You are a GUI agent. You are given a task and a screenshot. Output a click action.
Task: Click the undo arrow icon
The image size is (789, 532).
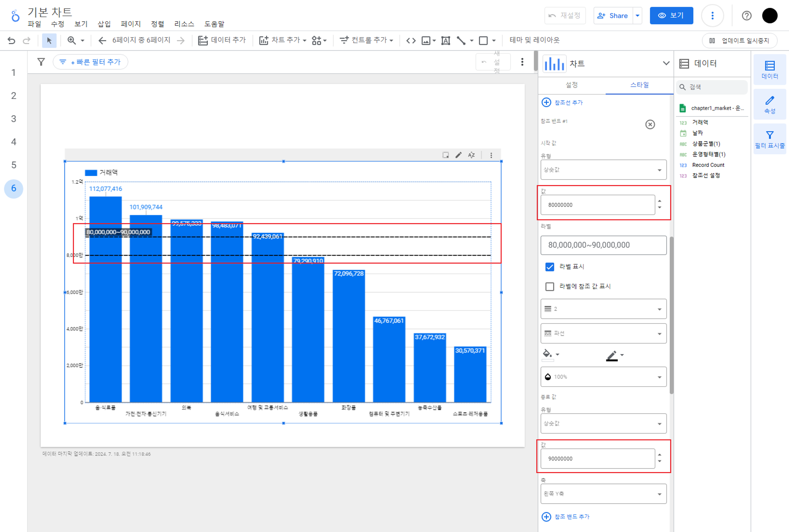(11, 40)
